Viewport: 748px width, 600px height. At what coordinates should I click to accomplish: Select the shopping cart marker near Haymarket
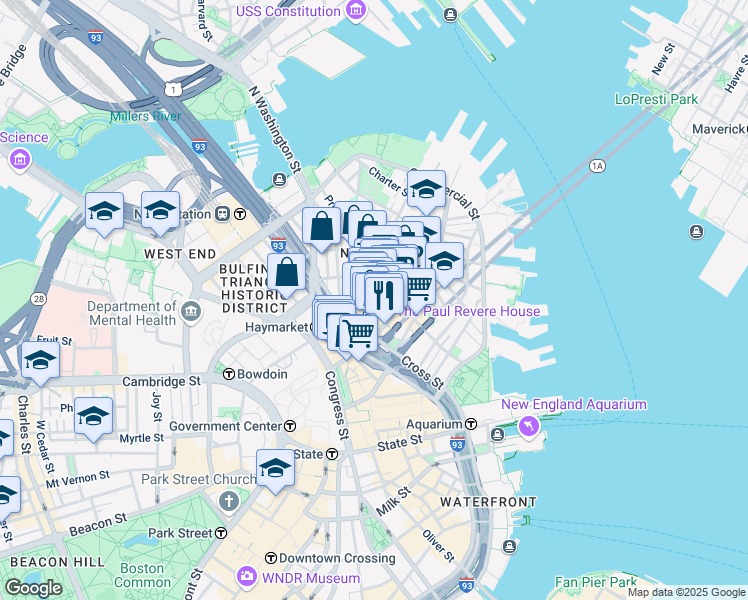pos(359,334)
